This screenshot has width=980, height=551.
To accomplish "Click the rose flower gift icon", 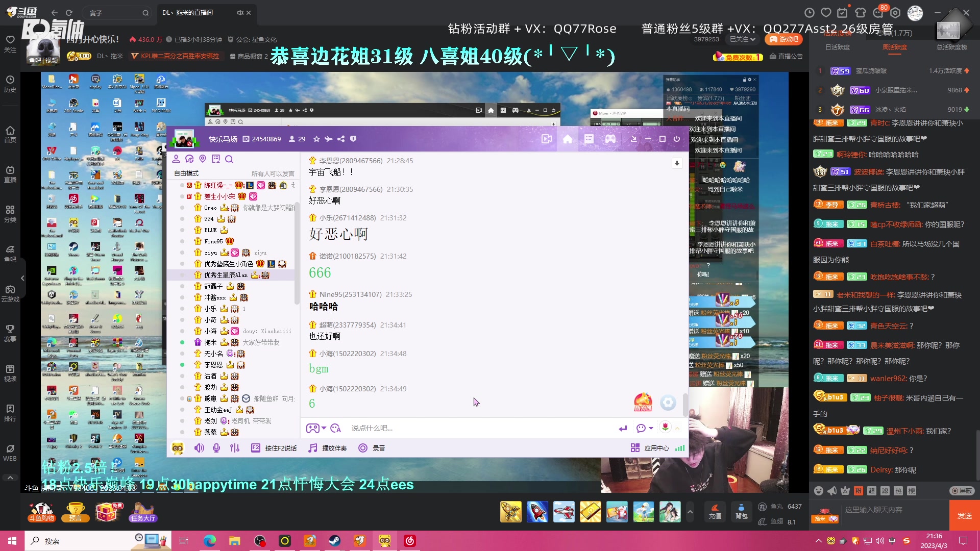I will pyautogui.click(x=665, y=427).
